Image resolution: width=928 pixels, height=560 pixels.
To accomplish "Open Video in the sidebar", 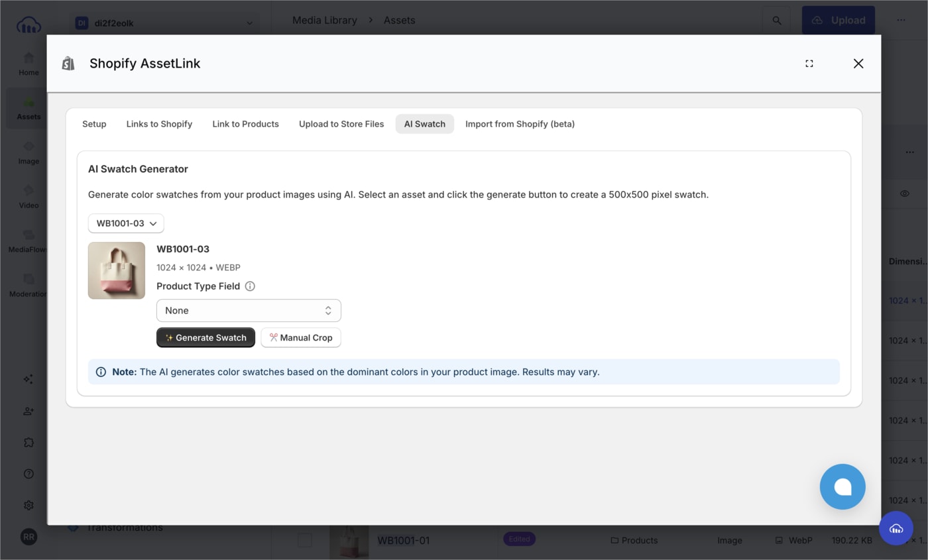I will coord(29,197).
